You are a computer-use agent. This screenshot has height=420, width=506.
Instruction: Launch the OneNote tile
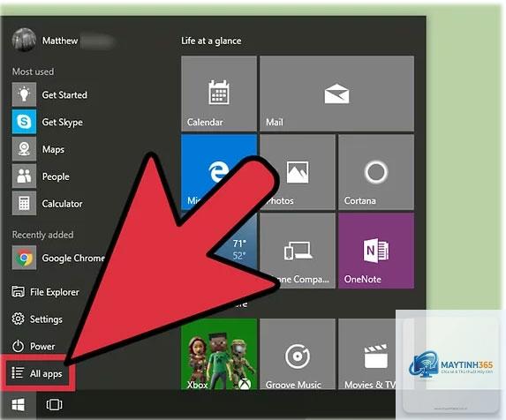tap(376, 251)
